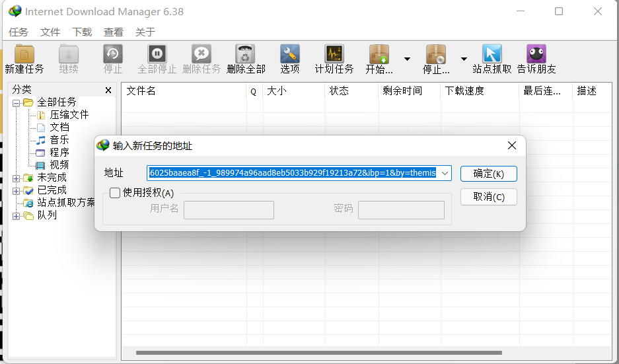Click the horizontal scrollbar under the download list
619x364 pixels.
[x=317, y=353]
